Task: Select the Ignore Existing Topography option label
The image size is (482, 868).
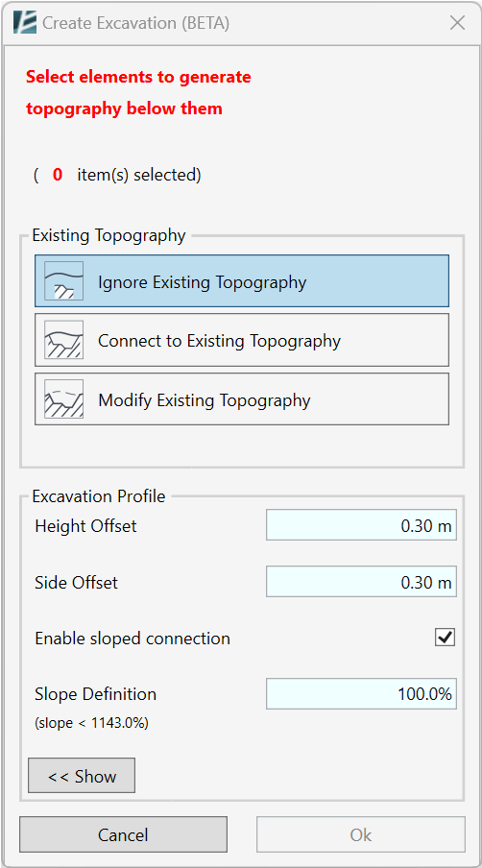Action: point(202,282)
